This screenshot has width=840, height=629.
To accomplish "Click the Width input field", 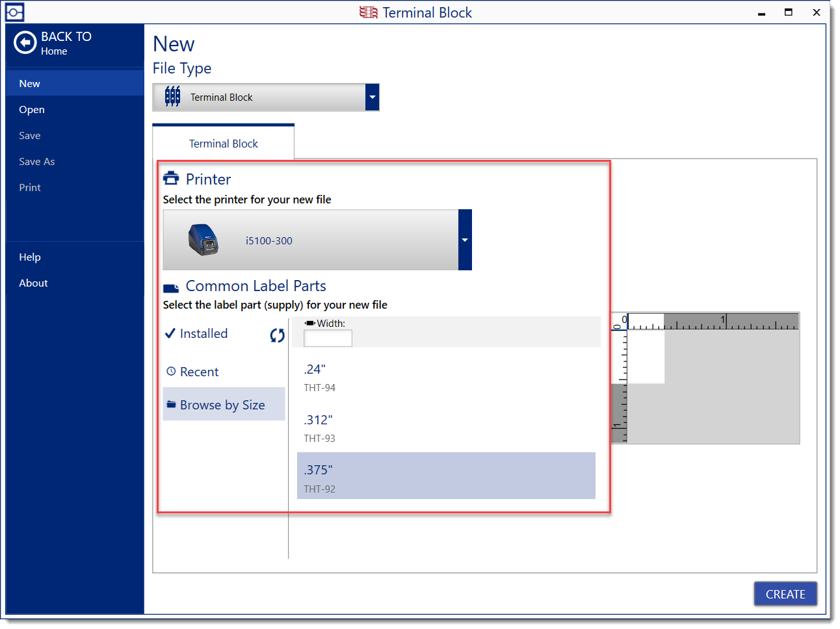I will [328, 338].
